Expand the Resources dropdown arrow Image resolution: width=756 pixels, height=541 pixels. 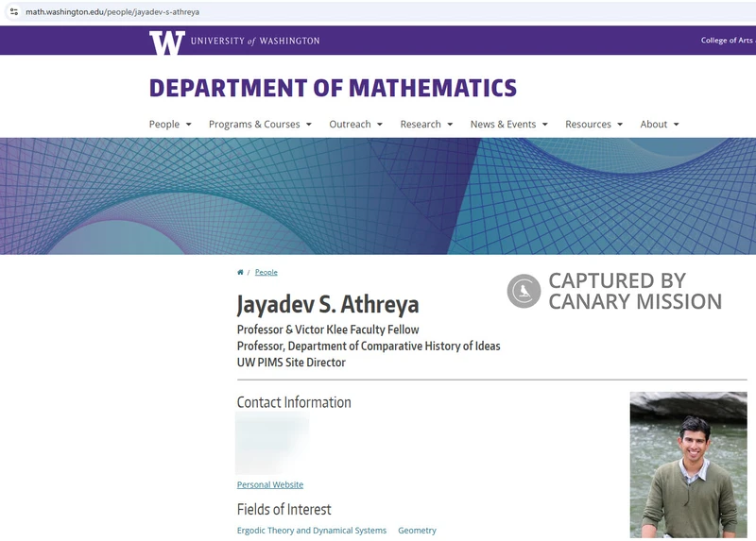coord(620,125)
